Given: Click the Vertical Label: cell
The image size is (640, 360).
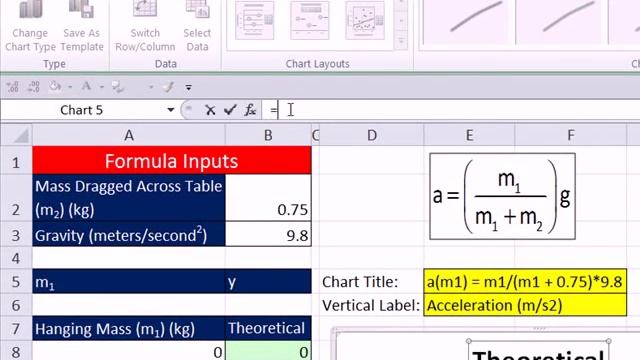Looking at the screenshot, I should pos(371,305).
